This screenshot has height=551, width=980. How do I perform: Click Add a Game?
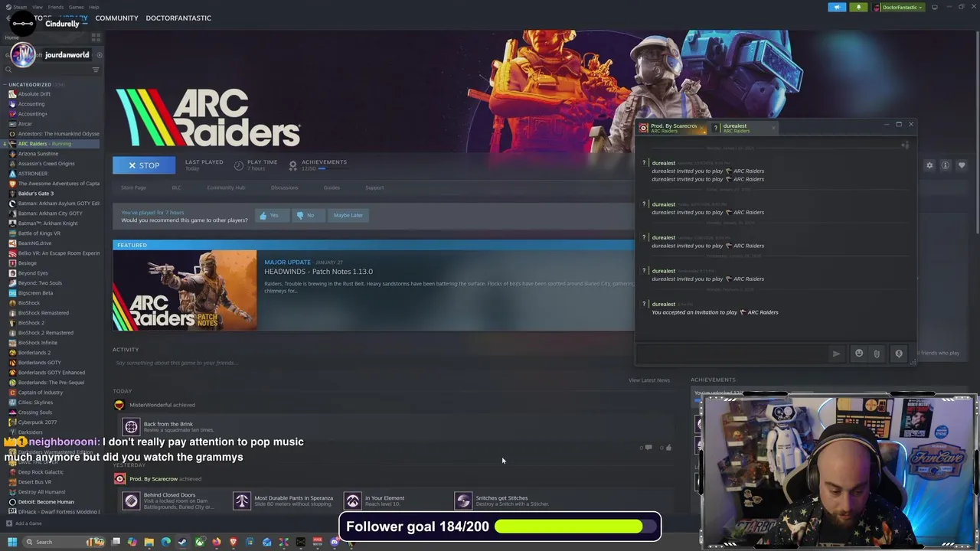tap(24, 523)
